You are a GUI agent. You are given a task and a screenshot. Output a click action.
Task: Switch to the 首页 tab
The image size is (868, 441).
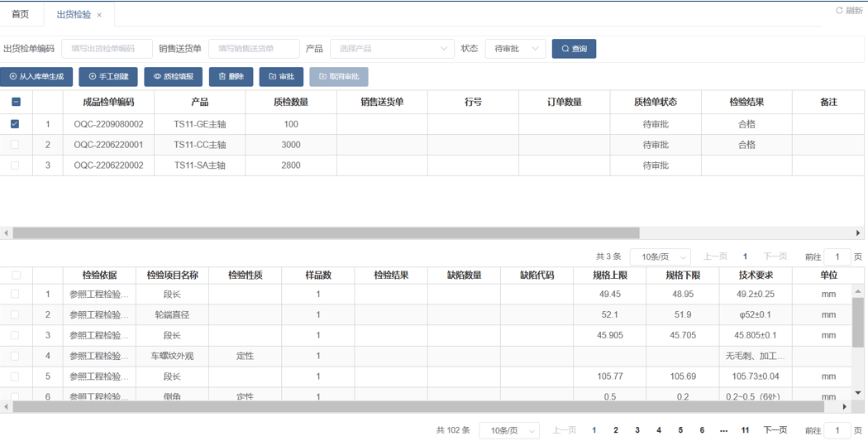click(x=21, y=14)
